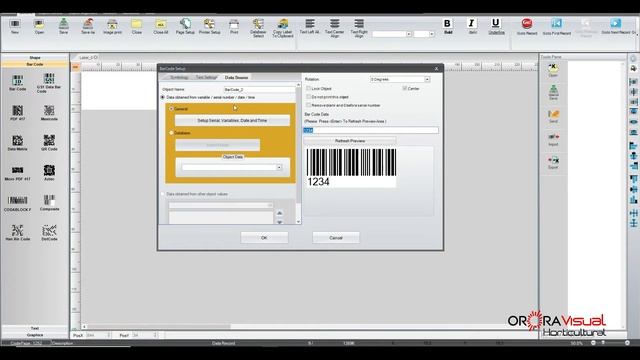Click the New label toolbar icon
This screenshot has height=360, width=640.
click(15, 26)
